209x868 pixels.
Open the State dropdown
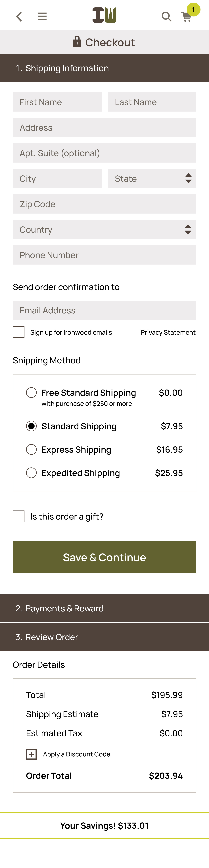(152, 179)
